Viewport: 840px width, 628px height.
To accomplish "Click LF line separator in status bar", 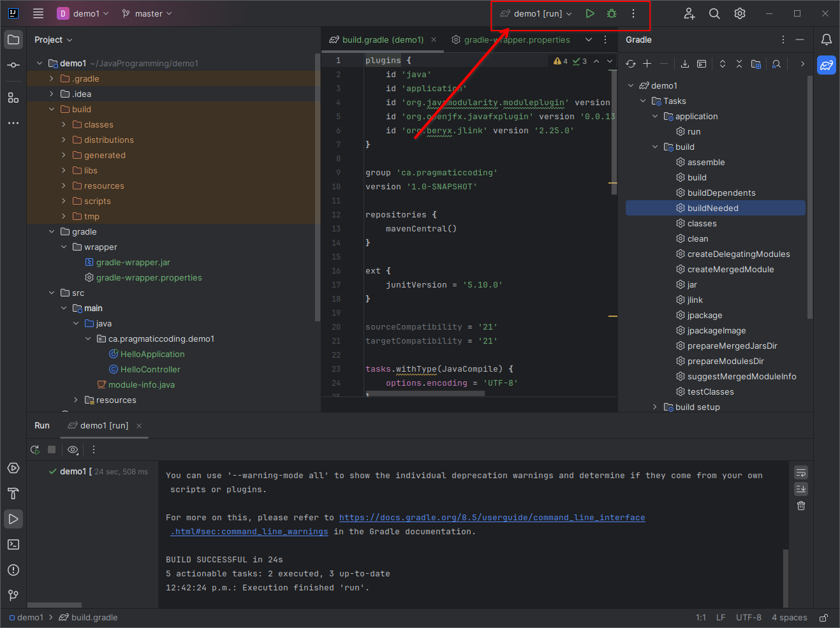I will (x=721, y=618).
